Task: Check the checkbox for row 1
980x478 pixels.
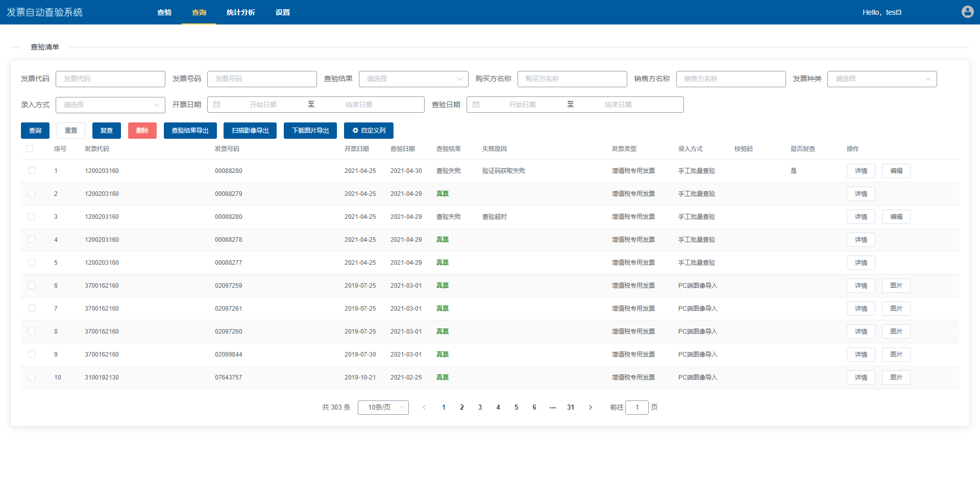Action: point(32,170)
